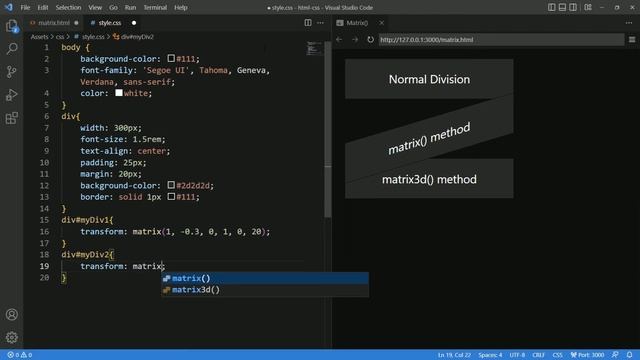Open the Source Control view
The width and height of the screenshot is (640, 360).
(x=11, y=72)
